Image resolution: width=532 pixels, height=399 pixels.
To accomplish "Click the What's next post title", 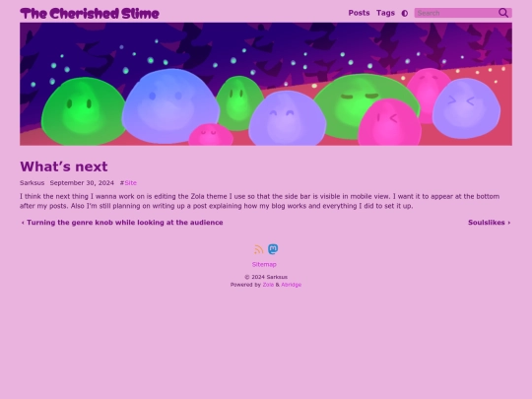I will [x=64, y=166].
